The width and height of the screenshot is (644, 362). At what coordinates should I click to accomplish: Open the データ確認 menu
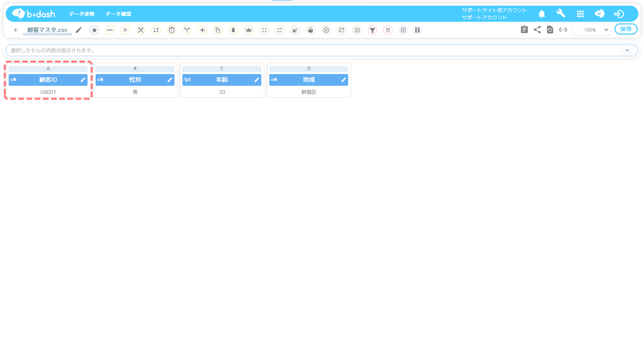tap(118, 14)
